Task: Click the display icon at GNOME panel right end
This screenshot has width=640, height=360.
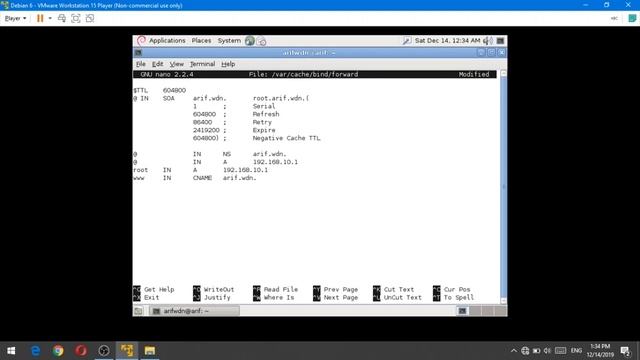Action: [500, 40]
